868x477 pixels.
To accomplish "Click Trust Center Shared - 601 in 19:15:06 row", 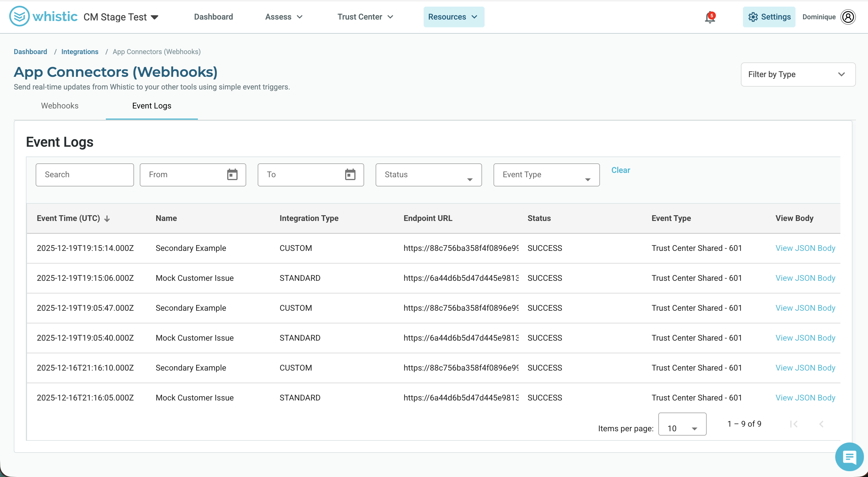I will click(697, 278).
